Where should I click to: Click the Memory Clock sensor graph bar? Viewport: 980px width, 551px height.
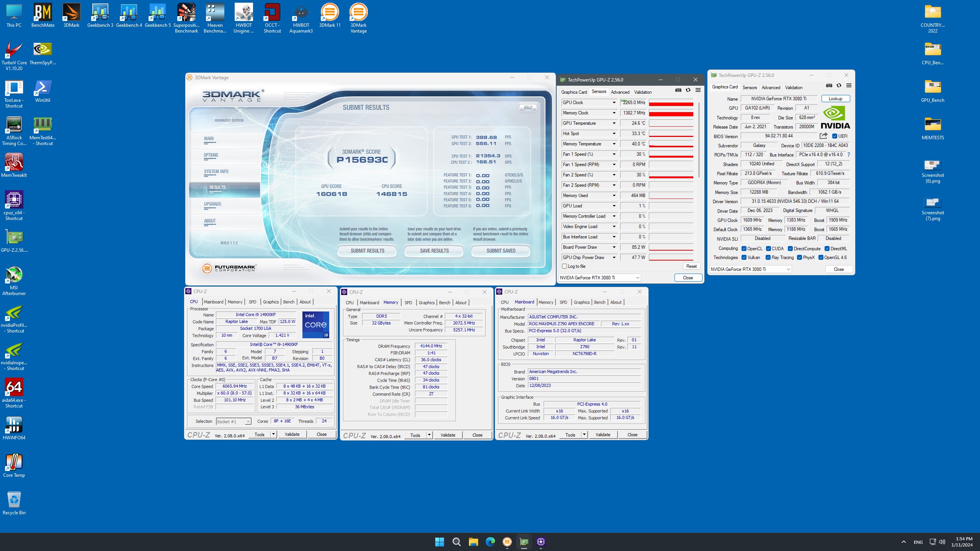(x=671, y=113)
